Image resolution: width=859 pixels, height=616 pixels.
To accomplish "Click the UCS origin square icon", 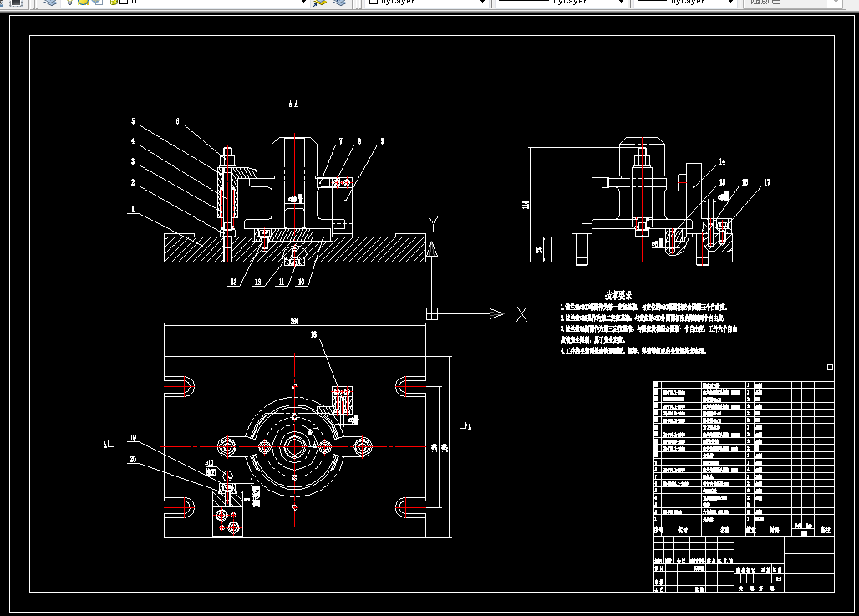I will point(432,313).
